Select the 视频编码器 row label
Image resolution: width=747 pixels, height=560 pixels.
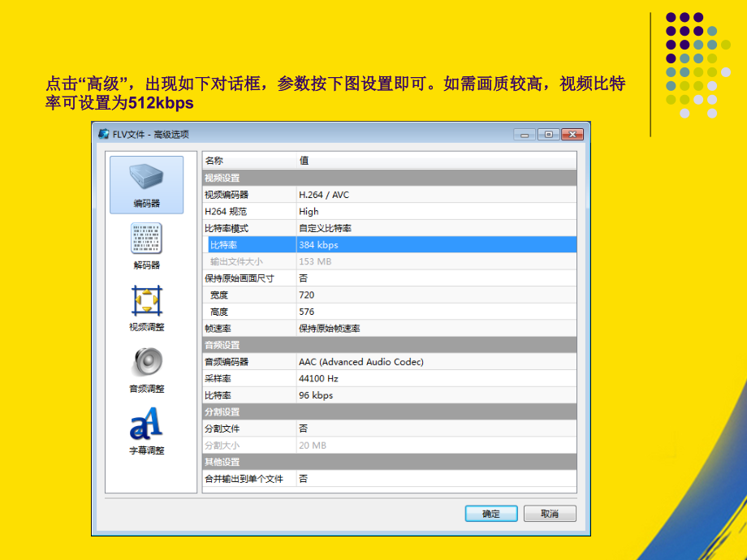[227, 195]
